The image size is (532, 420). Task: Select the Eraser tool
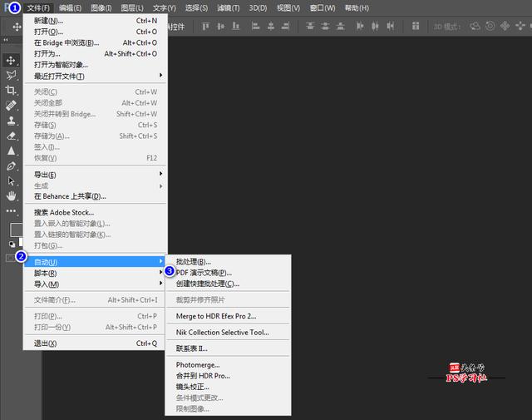click(x=11, y=136)
